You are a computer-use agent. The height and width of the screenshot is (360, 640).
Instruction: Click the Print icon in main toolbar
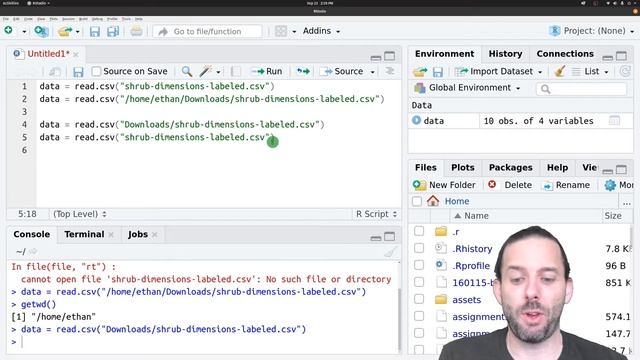click(136, 31)
